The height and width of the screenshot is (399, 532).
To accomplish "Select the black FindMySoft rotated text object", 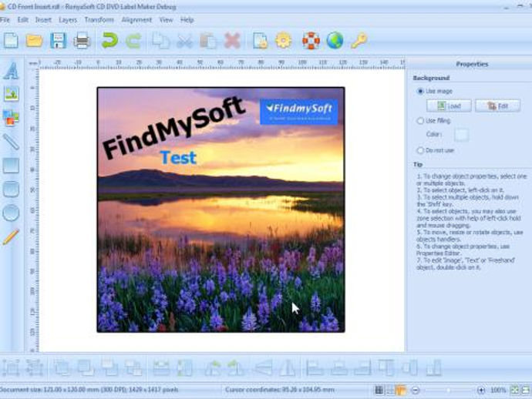I will (173, 128).
